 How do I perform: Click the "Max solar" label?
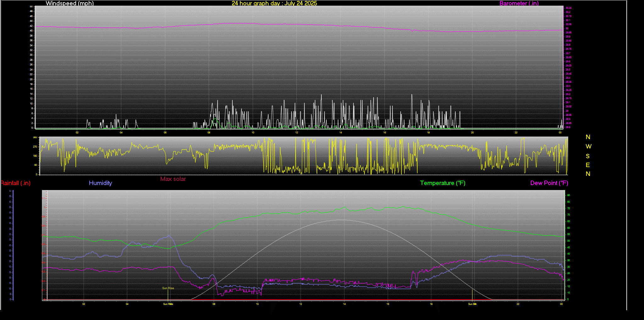point(173,179)
